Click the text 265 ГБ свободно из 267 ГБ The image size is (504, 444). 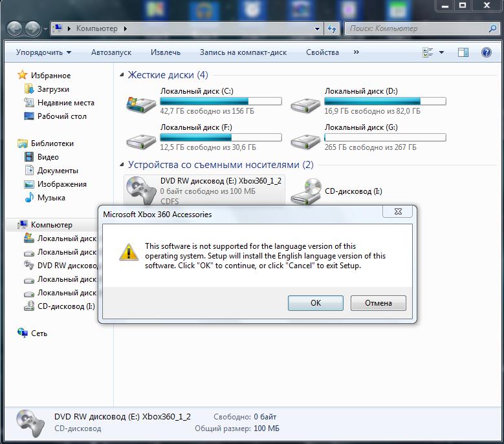[370, 147]
